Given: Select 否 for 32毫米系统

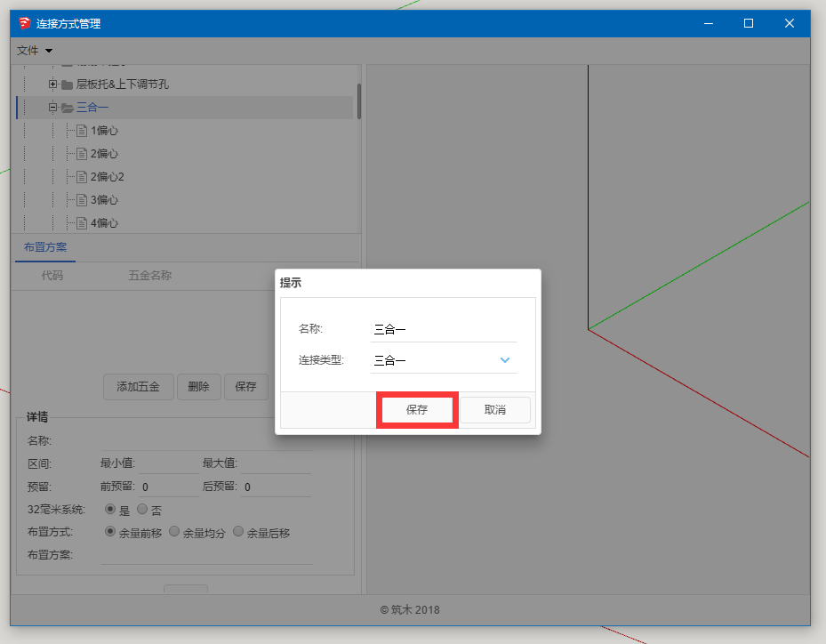Looking at the screenshot, I should (x=141, y=510).
